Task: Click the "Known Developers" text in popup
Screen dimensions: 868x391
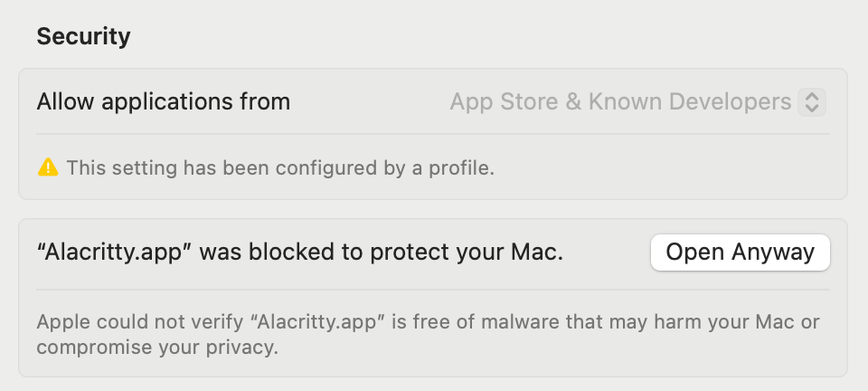Action: coord(690,101)
